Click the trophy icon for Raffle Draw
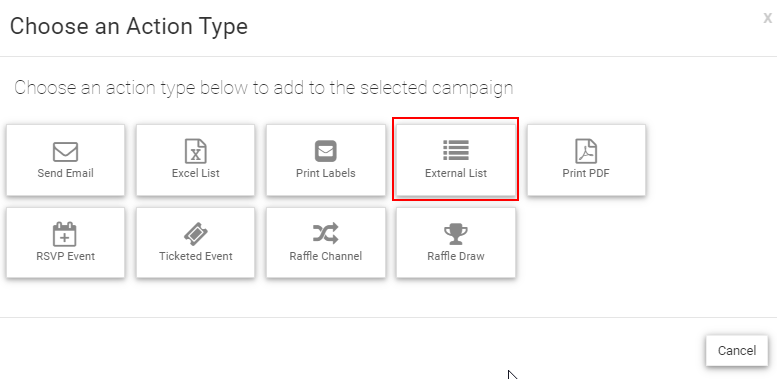Screen dimensions: 777x379 [x=455, y=234]
